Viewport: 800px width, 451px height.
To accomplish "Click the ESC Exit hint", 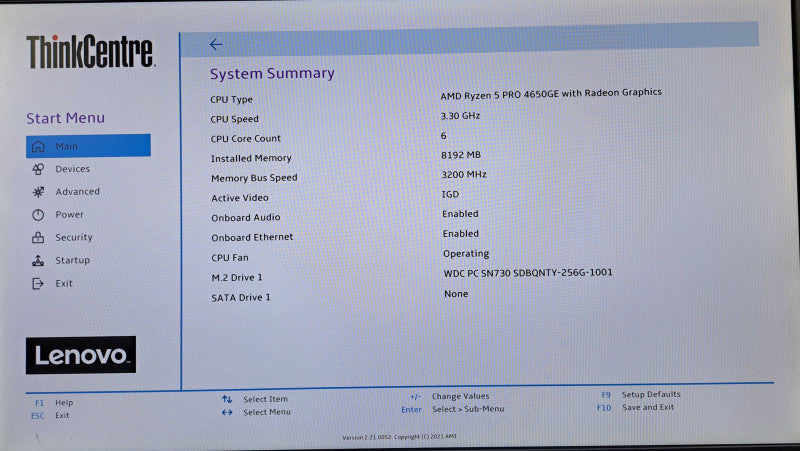I will point(50,415).
